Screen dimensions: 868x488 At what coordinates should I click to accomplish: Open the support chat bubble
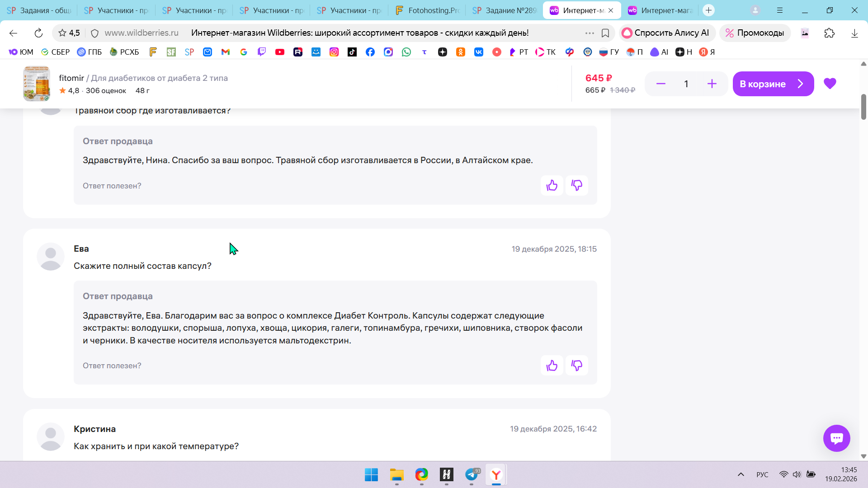point(836,438)
